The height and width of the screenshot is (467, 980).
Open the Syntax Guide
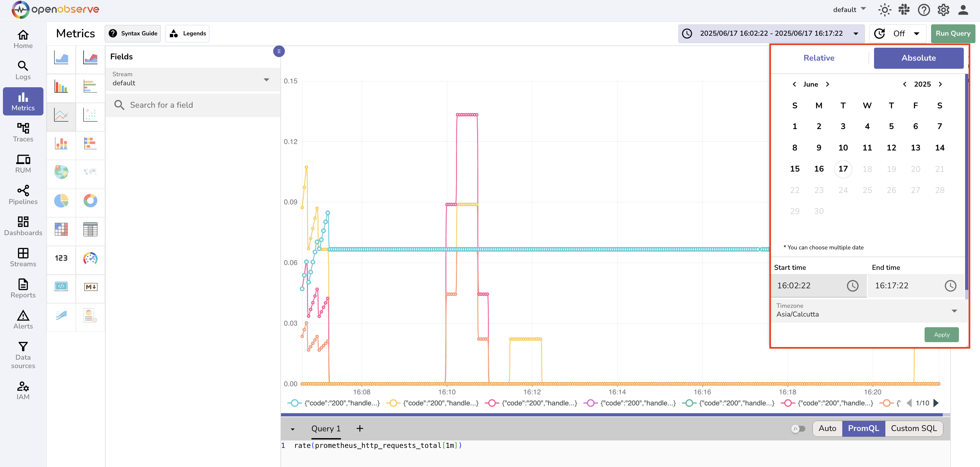pyautogui.click(x=133, y=33)
